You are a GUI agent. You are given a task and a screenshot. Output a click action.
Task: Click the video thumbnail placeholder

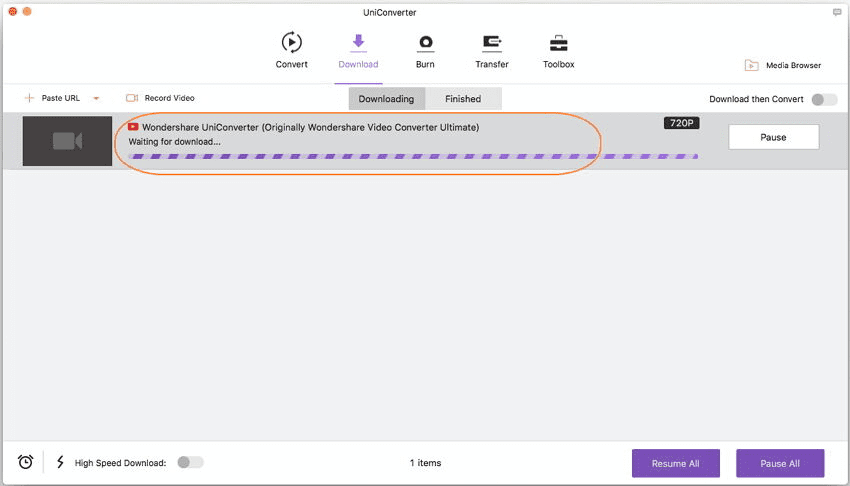click(x=67, y=141)
